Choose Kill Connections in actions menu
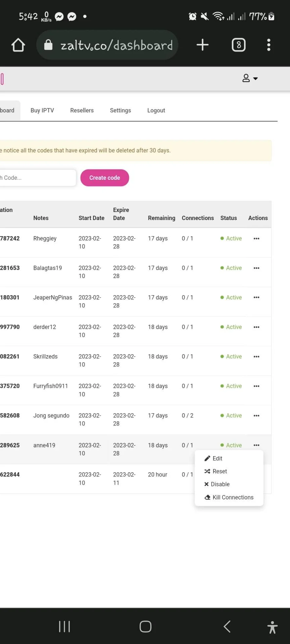The width and height of the screenshot is (290, 644). (x=229, y=497)
